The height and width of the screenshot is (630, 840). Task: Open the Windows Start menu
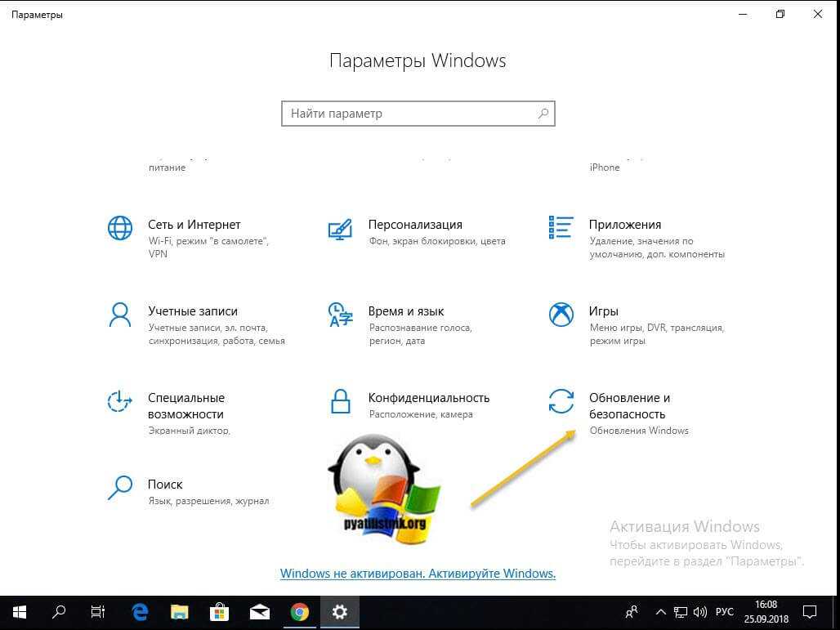click(20, 611)
